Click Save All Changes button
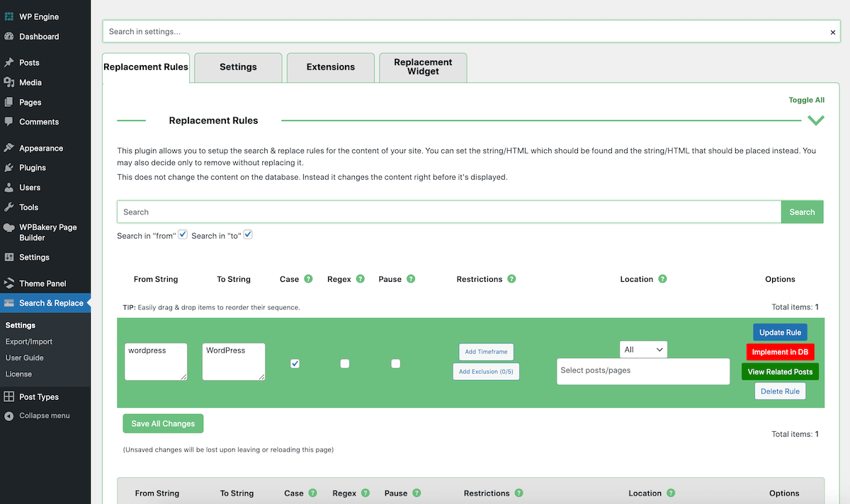Viewport: 850px width, 504px height. 163,423
